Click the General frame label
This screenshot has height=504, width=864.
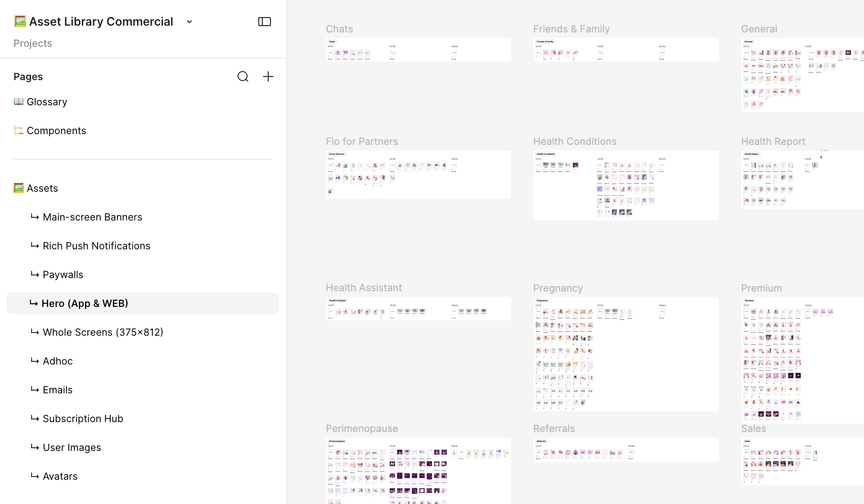coord(759,29)
